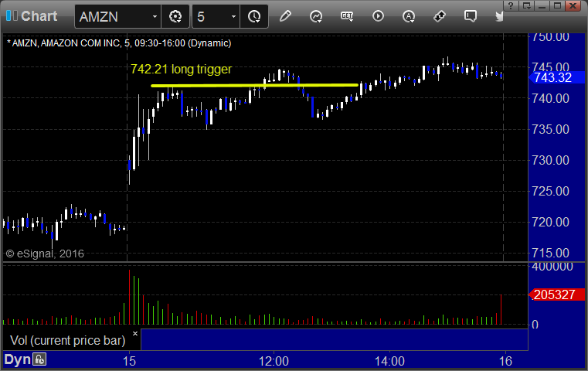Click the 720.00 price axis label
The height and width of the screenshot is (371, 588).
550,222
